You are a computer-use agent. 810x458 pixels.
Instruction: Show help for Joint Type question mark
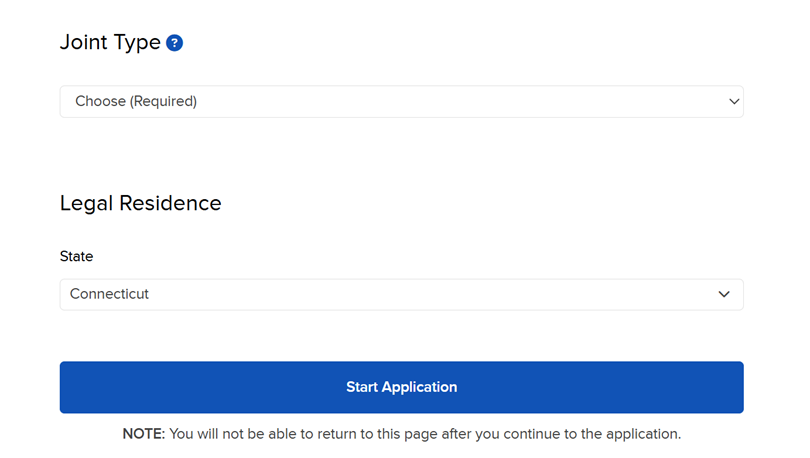[x=175, y=43]
